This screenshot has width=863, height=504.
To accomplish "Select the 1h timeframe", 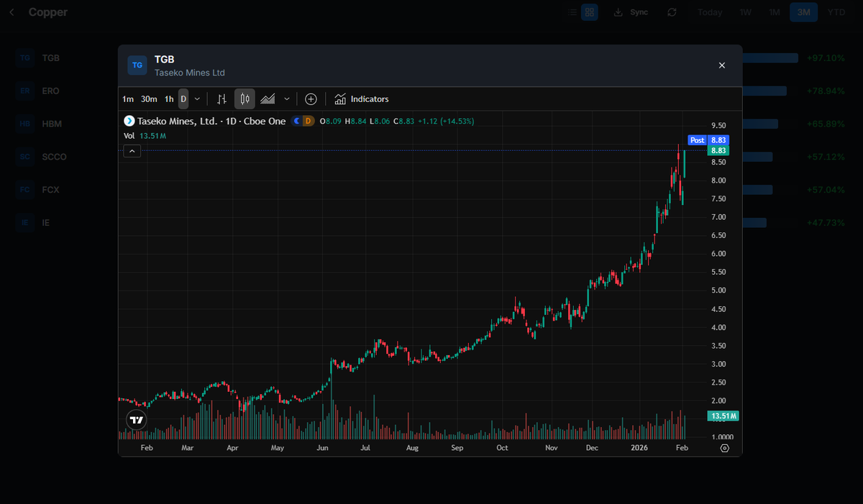I will point(169,99).
